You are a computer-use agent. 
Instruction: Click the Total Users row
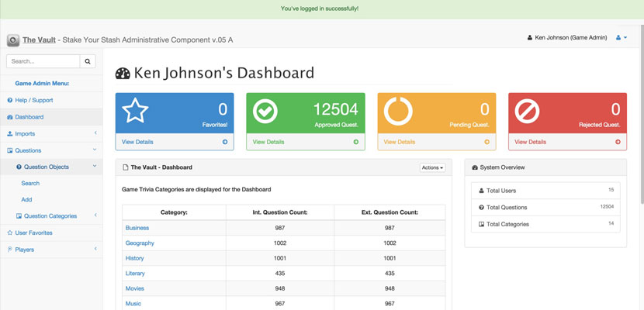coord(545,191)
